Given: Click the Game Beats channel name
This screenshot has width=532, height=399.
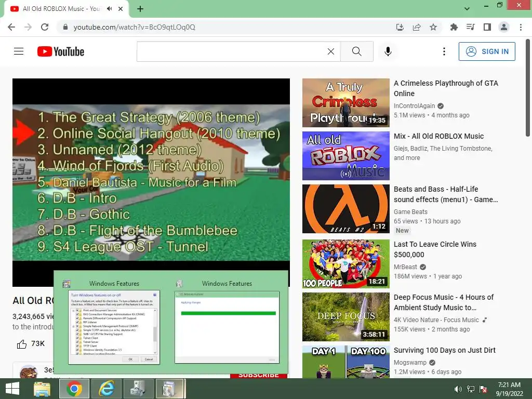Looking at the screenshot, I should [410, 212].
